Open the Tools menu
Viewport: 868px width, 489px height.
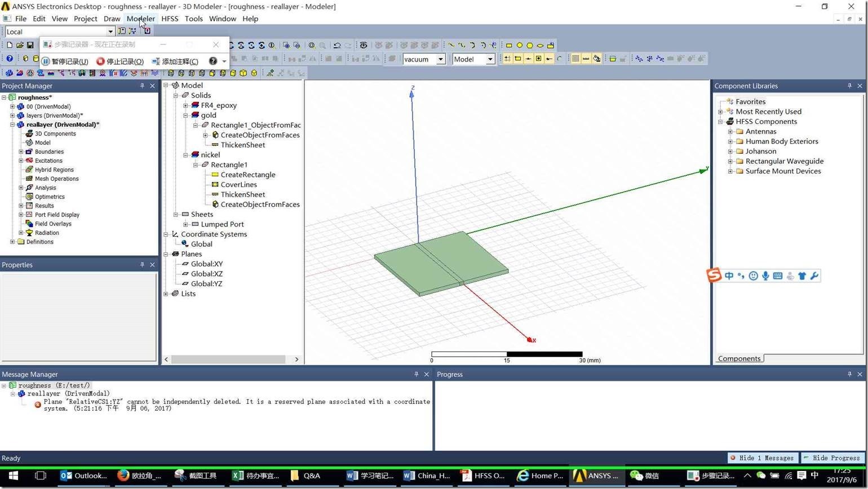coord(193,19)
